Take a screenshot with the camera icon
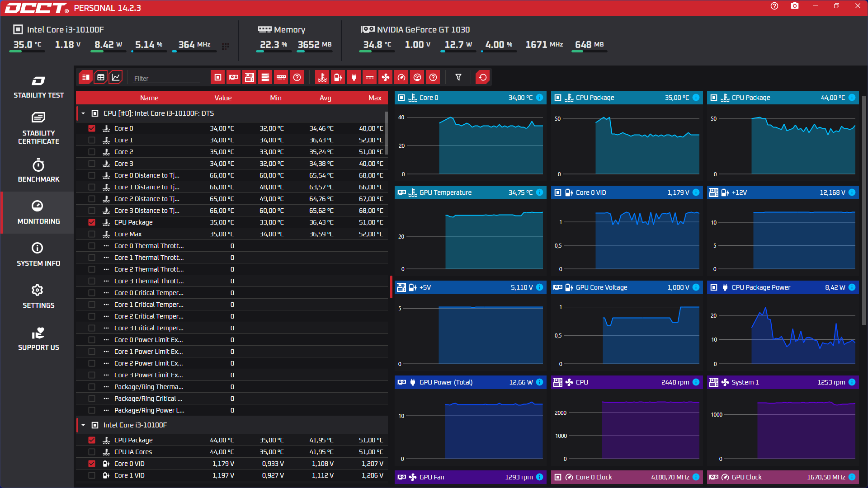The width and height of the screenshot is (868, 488). click(795, 6)
